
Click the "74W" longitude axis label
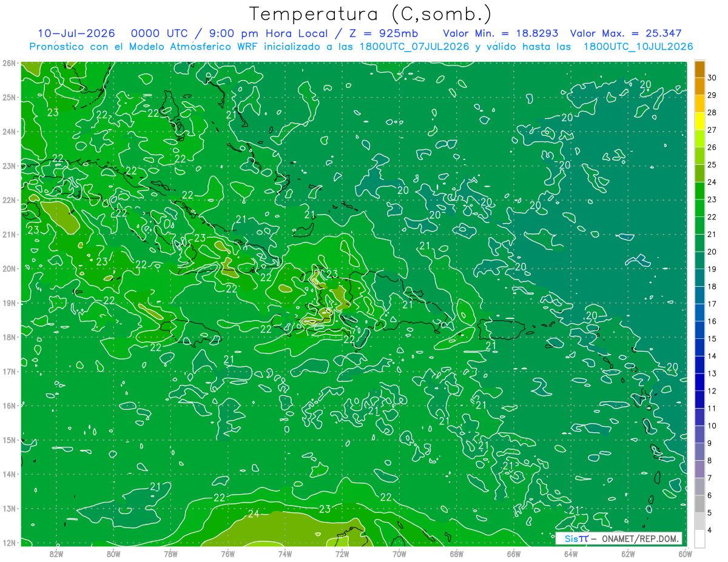point(285,554)
